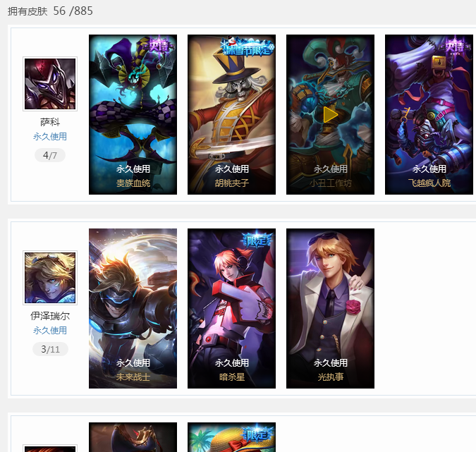The width and height of the screenshot is (476, 452).
Task: Click 永久使用 link under 伊泽瑞尔
Action: pyautogui.click(x=50, y=331)
